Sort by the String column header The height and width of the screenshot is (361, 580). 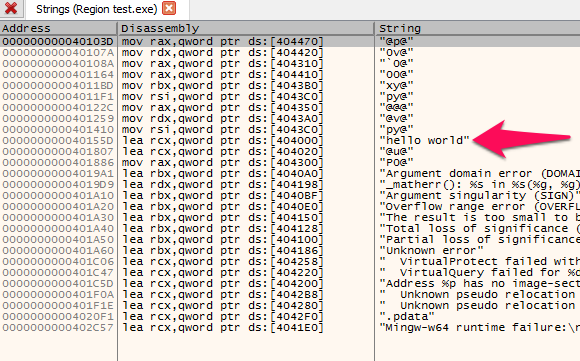(478, 28)
